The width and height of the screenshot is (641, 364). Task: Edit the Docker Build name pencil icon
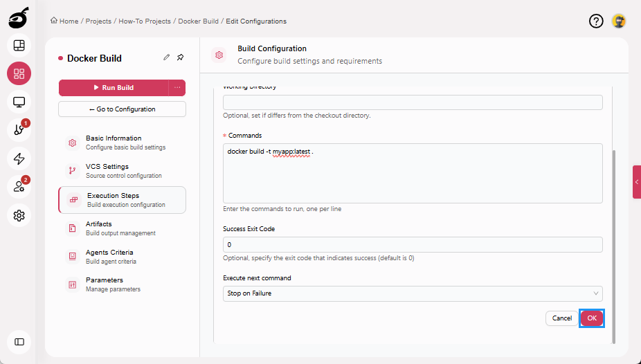[166, 57]
